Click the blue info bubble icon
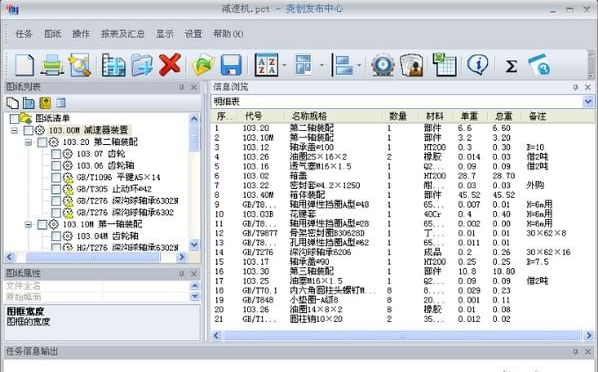This screenshot has width=598, height=372. pos(477,65)
